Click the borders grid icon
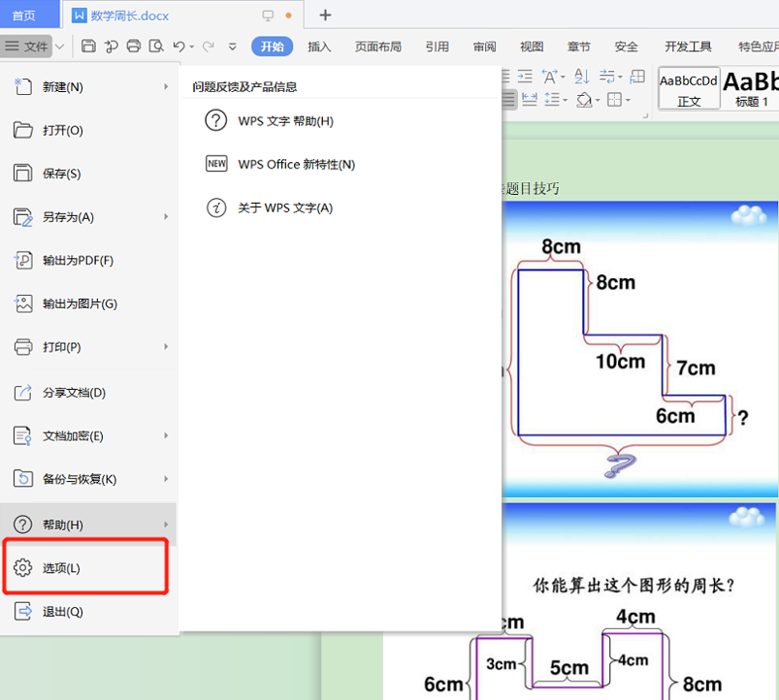 614,100
